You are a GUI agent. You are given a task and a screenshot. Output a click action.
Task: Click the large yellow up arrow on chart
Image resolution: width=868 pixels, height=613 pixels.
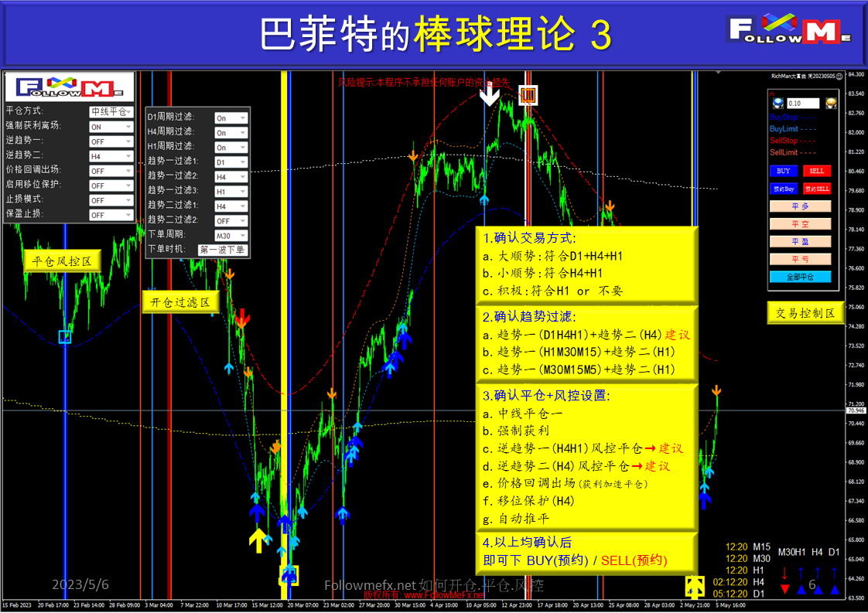[258, 540]
